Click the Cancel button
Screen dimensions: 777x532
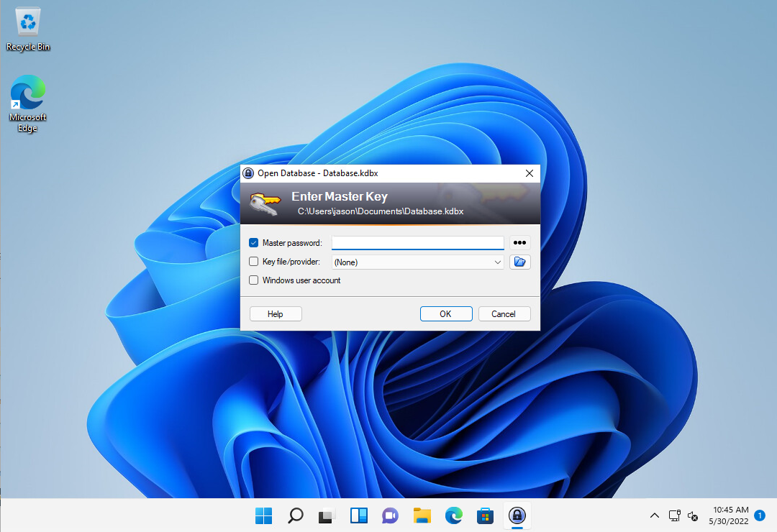pyautogui.click(x=503, y=314)
